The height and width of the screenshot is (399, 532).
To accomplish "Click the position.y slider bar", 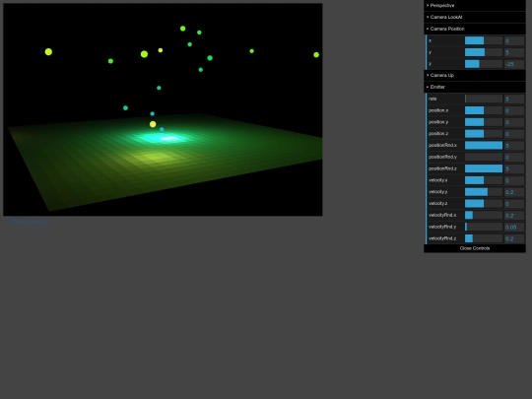I will point(484,122).
